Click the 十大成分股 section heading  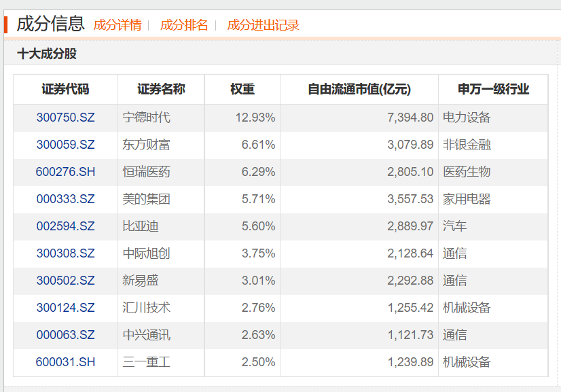tap(47, 54)
